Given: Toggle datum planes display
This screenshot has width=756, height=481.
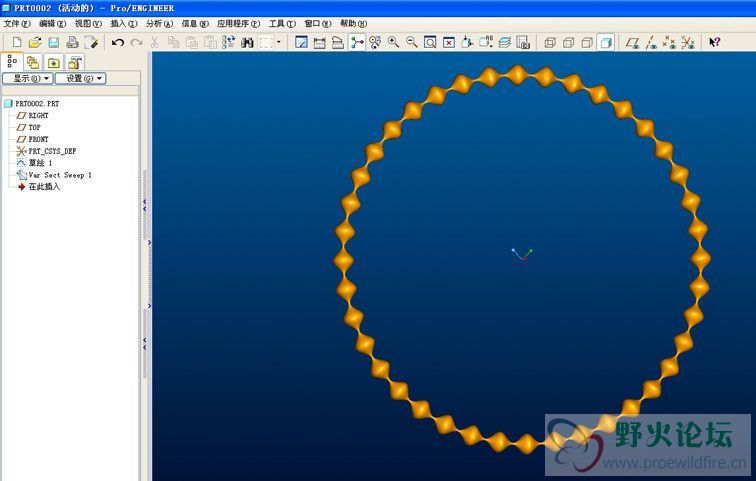Looking at the screenshot, I should 633,42.
